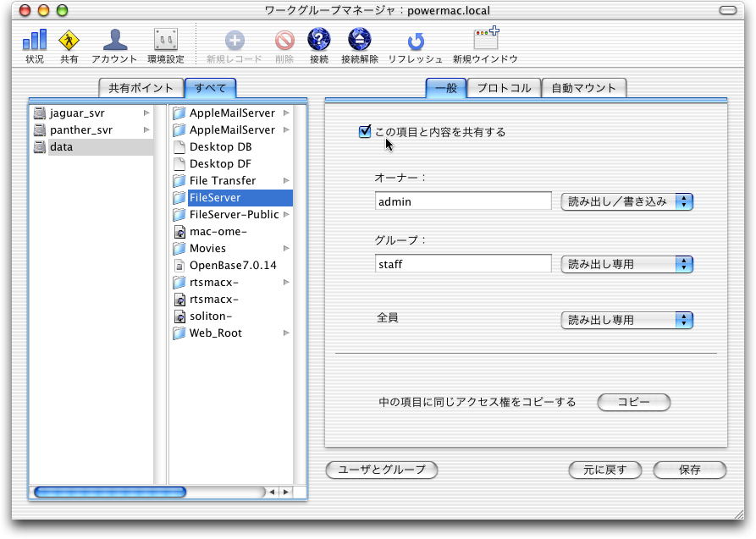Open the owner permission dropdown
This screenshot has height=539, width=756.
click(626, 201)
